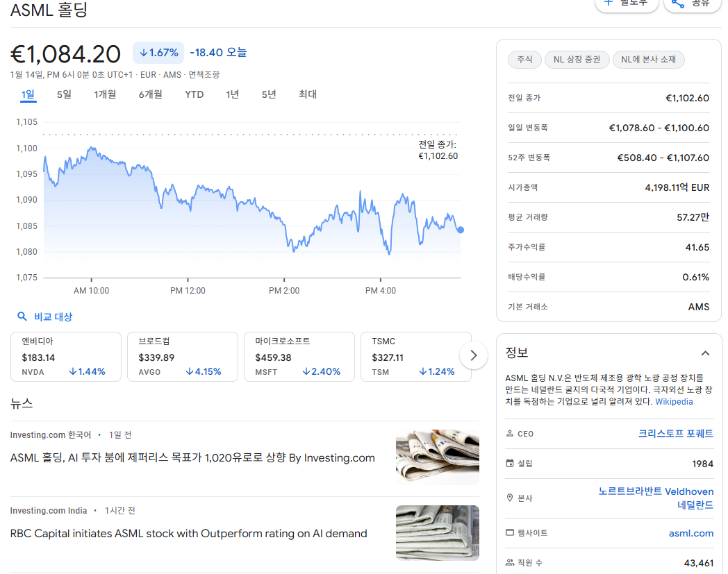Click the magnifier icon beside 비교 대상

click(22, 316)
